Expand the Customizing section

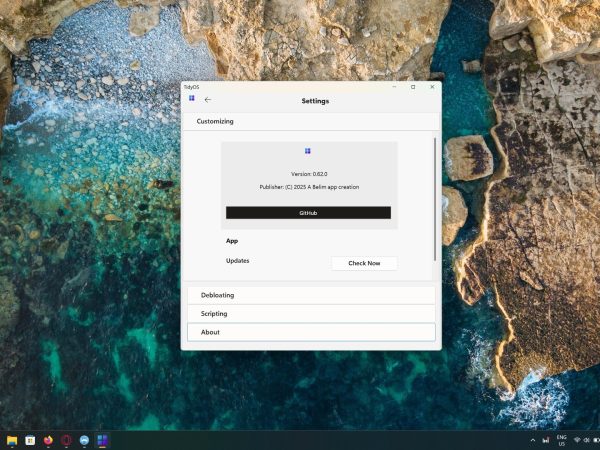[x=310, y=121]
